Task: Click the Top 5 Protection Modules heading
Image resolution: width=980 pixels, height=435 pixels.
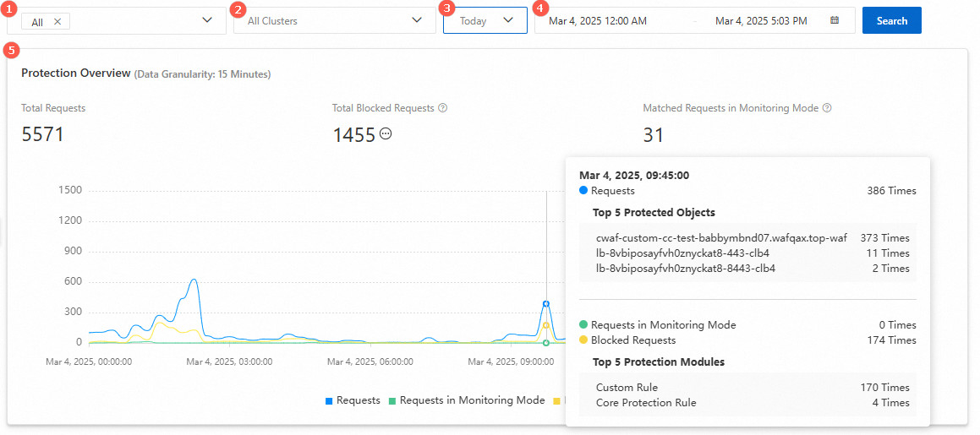Action: [659, 362]
